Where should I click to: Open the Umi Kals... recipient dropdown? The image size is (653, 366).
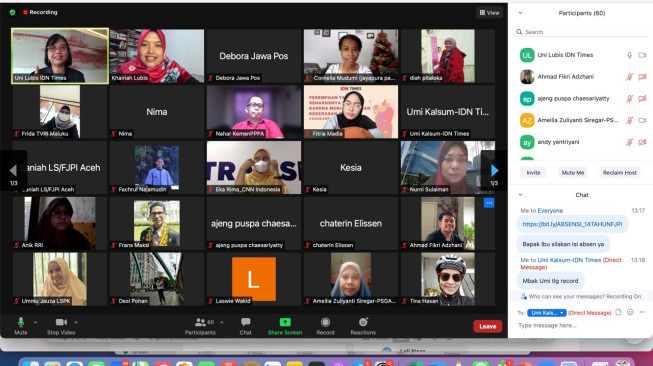(546, 313)
